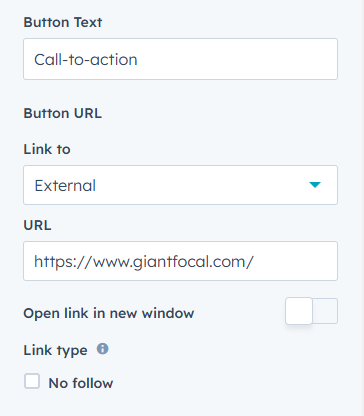Viewport: 364px width, 416px height.
Task: Click the Button URL heading
Action: pos(62,113)
